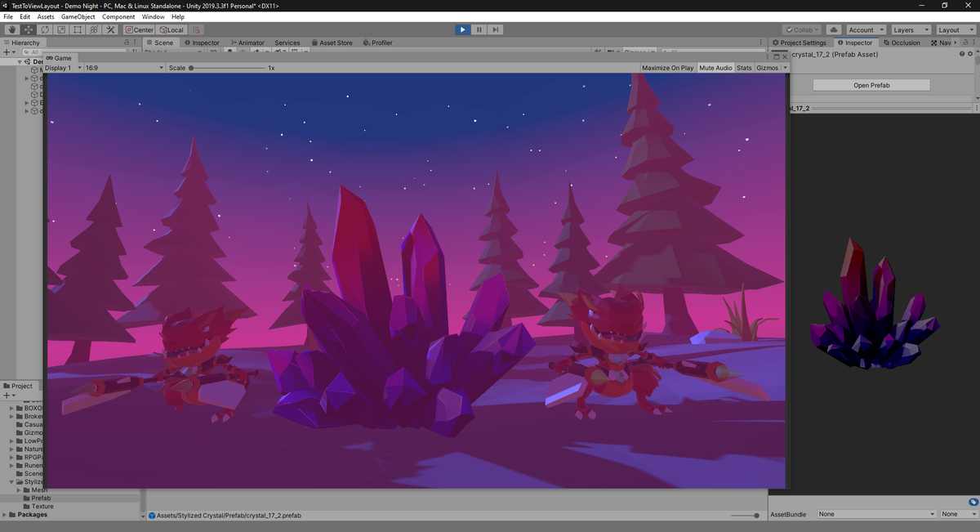Open the Display 1 dropdown

click(63, 68)
